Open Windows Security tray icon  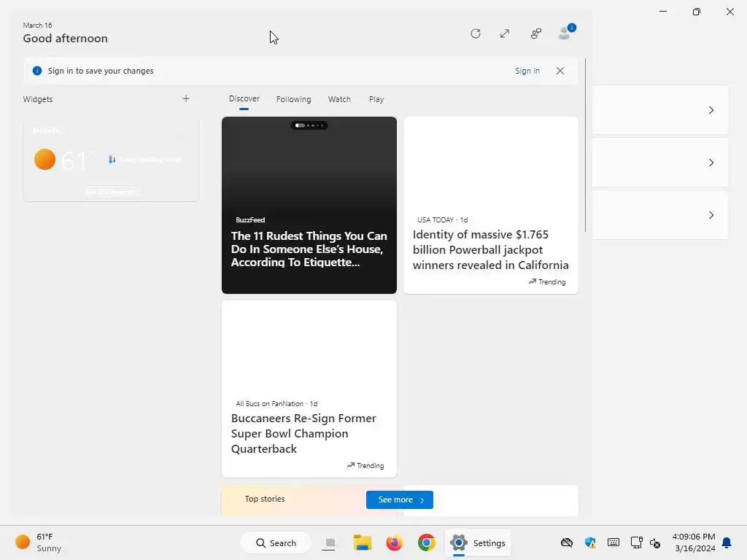(x=589, y=542)
